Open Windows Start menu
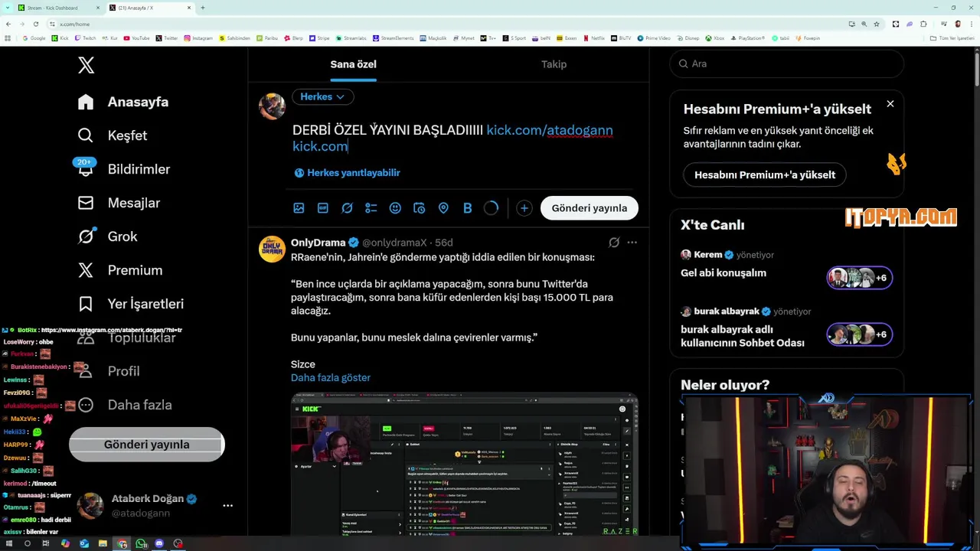The width and height of the screenshot is (980, 551). point(8,543)
